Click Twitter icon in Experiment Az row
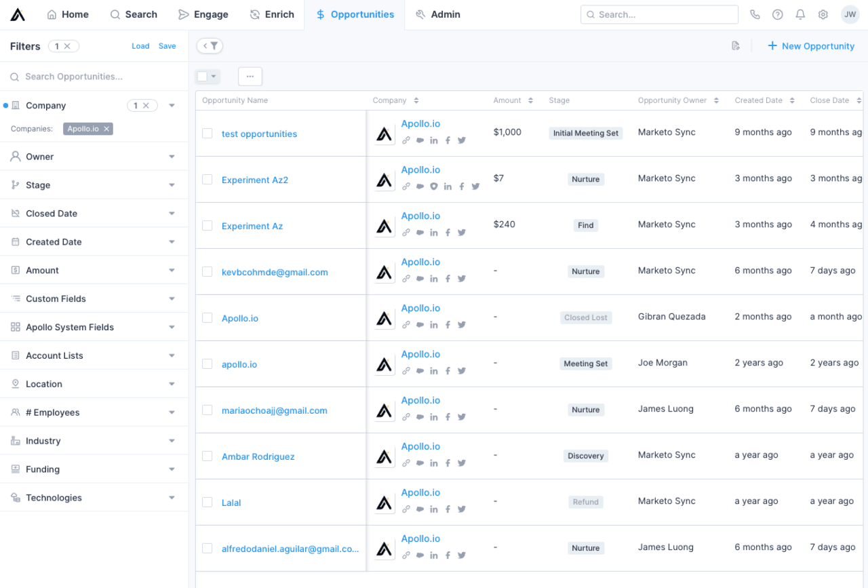Screen dimensions: 868x588 coord(462,233)
